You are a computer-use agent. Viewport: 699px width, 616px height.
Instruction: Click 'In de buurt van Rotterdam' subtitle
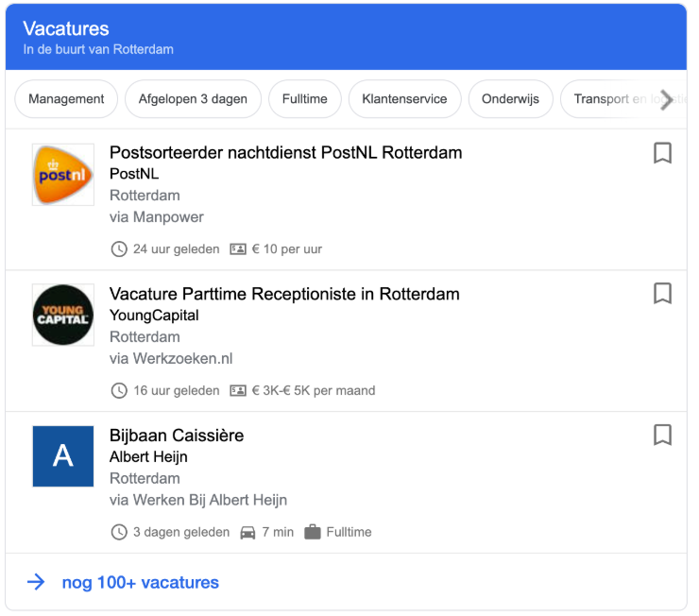[x=98, y=49]
